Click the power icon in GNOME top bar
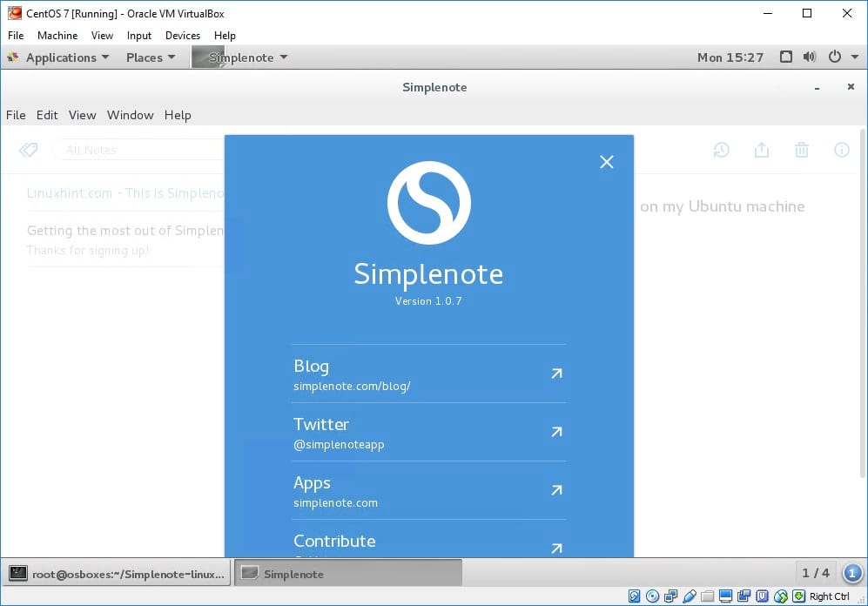Image resolution: width=868 pixels, height=606 pixels. coord(835,57)
